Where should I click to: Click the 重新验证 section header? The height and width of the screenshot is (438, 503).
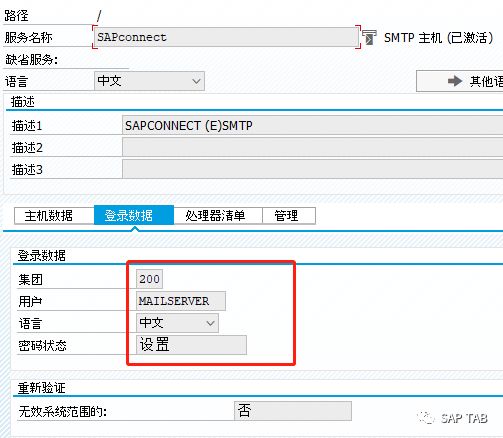pos(42,388)
